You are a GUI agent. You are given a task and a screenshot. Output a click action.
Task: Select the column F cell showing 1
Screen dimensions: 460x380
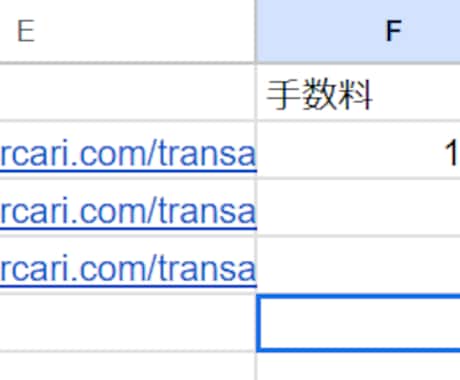tap(358, 151)
